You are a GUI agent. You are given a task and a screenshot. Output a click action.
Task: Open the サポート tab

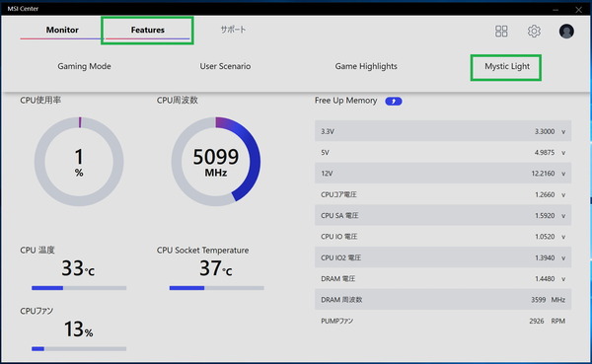pos(233,30)
